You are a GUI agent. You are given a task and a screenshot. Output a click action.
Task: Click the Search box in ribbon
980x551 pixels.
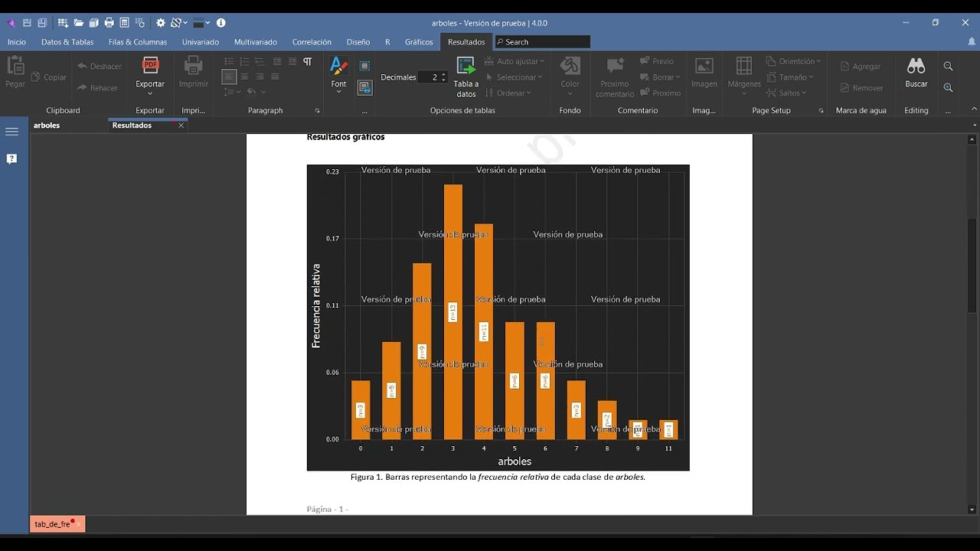(x=542, y=42)
